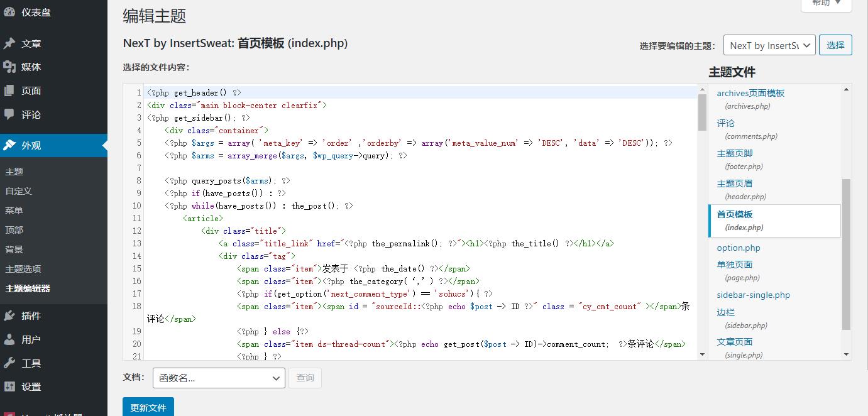Click the 插件 plug icon
Viewport: 868px width, 416px height.
pyautogui.click(x=9, y=315)
